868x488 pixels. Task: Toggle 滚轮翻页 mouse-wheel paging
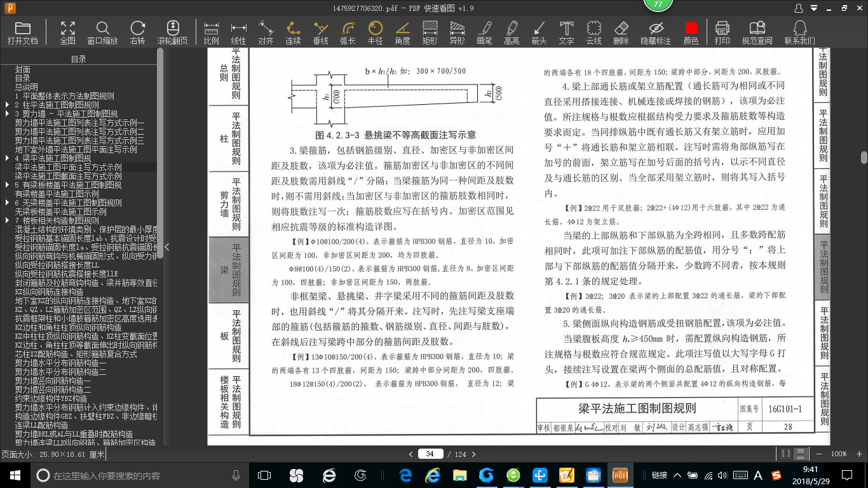click(172, 32)
